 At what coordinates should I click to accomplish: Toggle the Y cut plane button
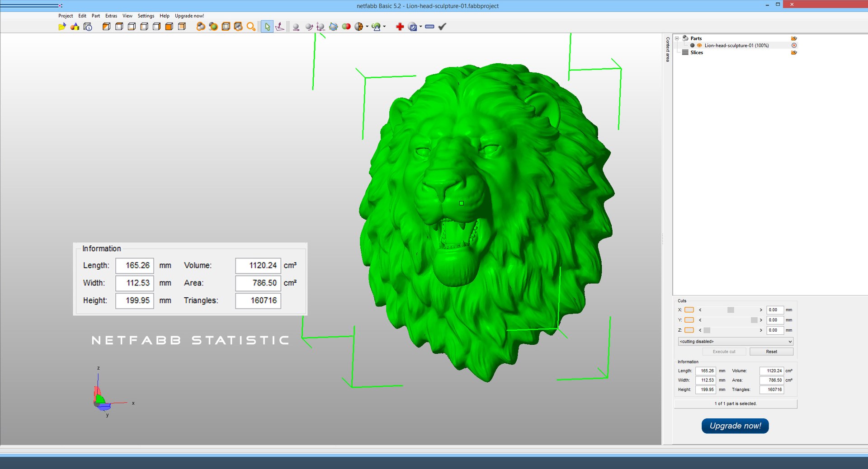(x=689, y=320)
